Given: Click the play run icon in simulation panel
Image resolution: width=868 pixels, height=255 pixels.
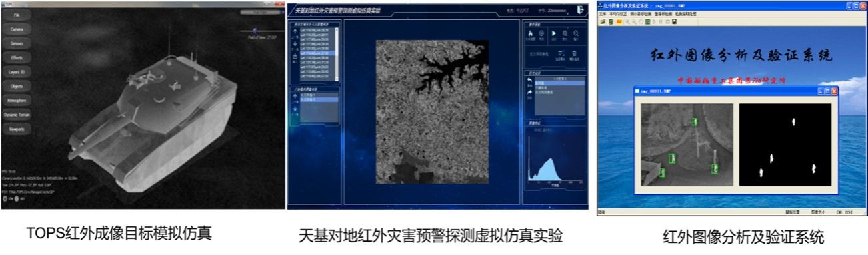Looking at the screenshot, I should (x=554, y=33).
